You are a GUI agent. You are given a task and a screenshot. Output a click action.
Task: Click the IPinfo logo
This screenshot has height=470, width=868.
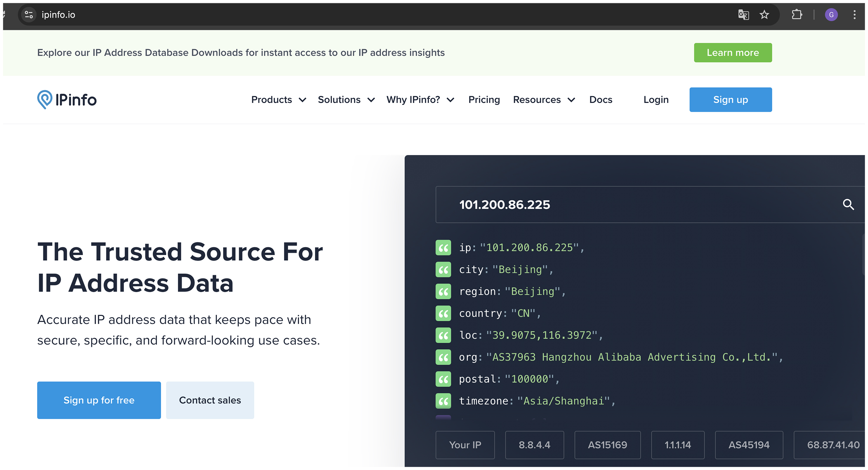coord(67,100)
